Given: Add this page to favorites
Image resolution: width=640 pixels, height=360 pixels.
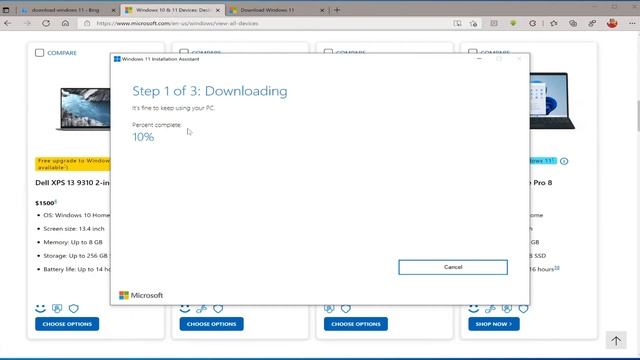Looking at the screenshot, I should [x=473, y=23].
